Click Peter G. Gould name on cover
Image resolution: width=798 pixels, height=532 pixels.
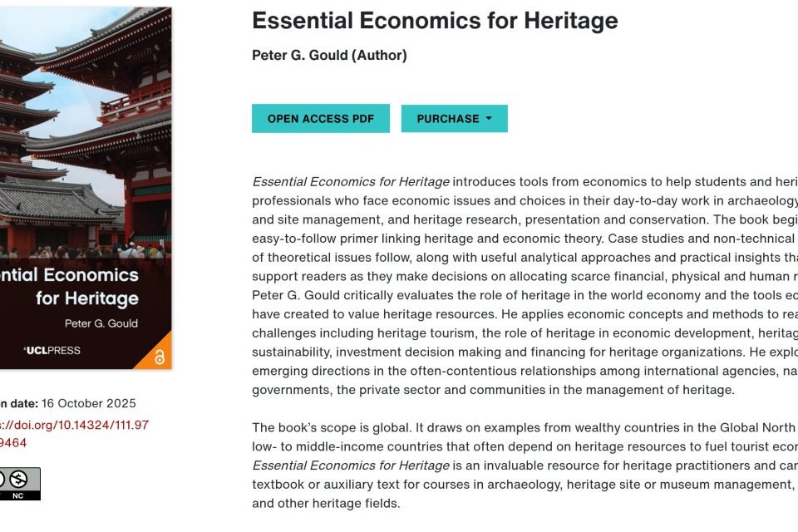tap(101, 323)
